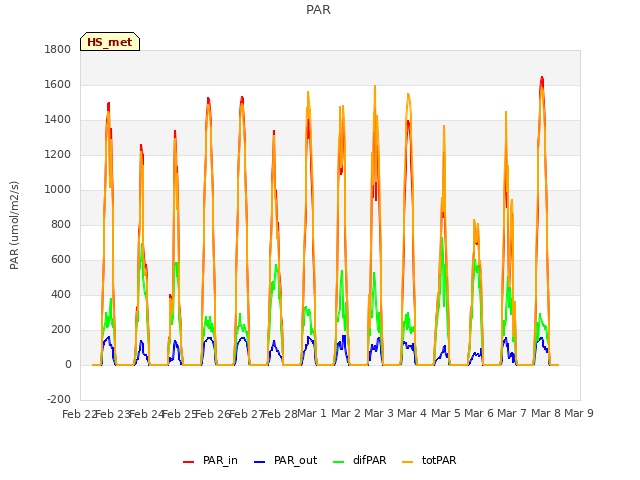Click the 400 y-axis tick label
The height and width of the screenshot is (480, 640).
pos(61,295)
